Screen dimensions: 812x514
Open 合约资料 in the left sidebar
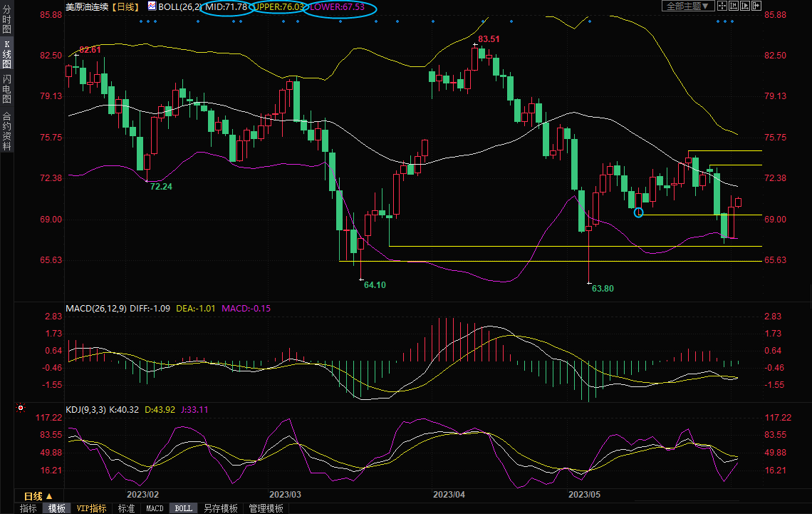point(6,131)
